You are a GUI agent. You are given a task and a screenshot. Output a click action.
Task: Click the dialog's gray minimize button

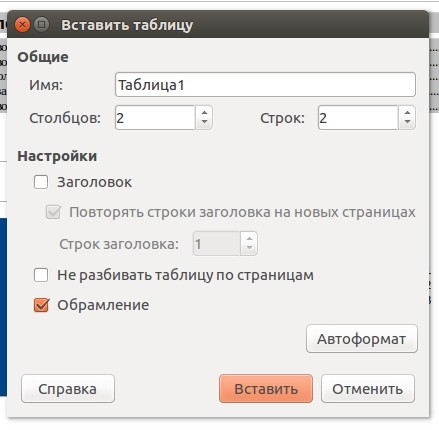41,25
